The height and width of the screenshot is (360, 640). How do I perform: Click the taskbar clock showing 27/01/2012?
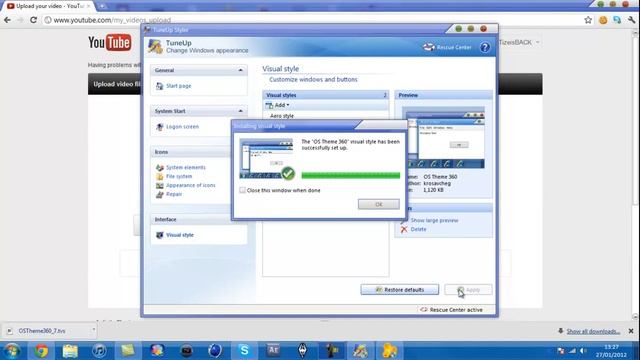[x=611, y=351]
